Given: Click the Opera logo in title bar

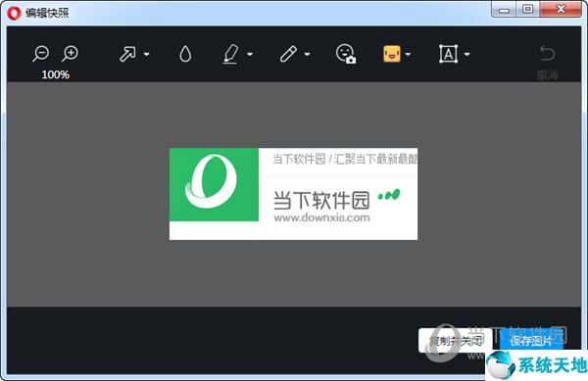Looking at the screenshot, I should [14, 13].
